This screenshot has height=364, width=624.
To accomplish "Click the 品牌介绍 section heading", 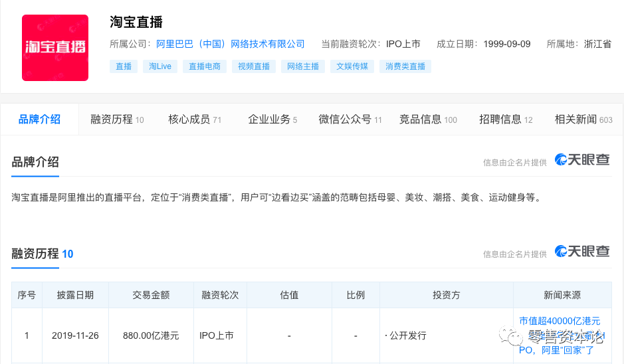I will point(35,162).
